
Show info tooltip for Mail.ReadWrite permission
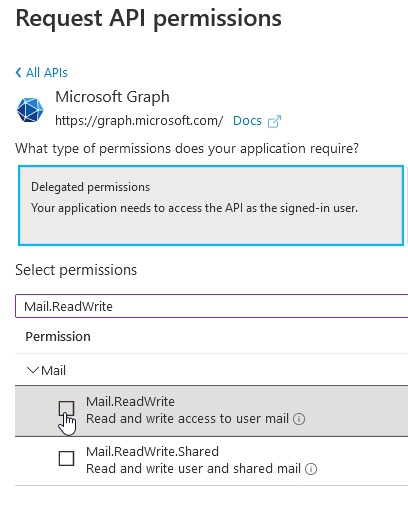299,419
